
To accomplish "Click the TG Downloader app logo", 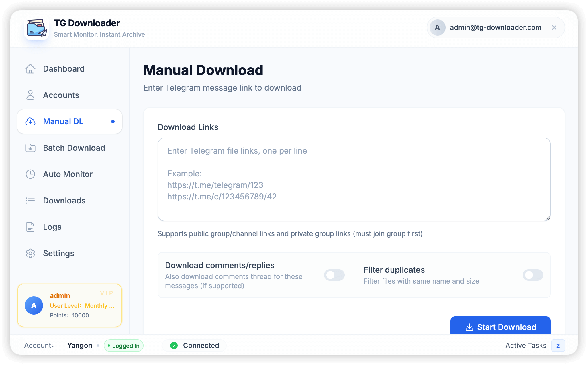I will 37,28.
